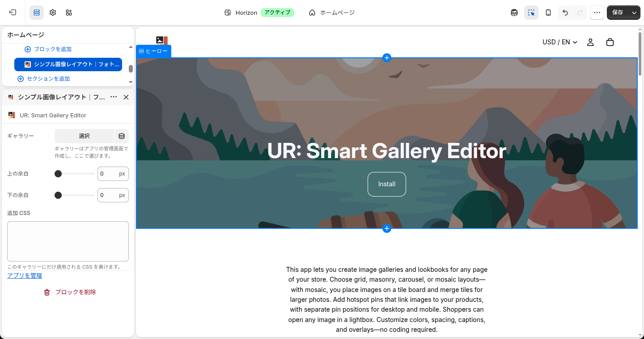Adjust the 上の余白 slider handle
The width and height of the screenshot is (644, 339).
pyautogui.click(x=58, y=174)
